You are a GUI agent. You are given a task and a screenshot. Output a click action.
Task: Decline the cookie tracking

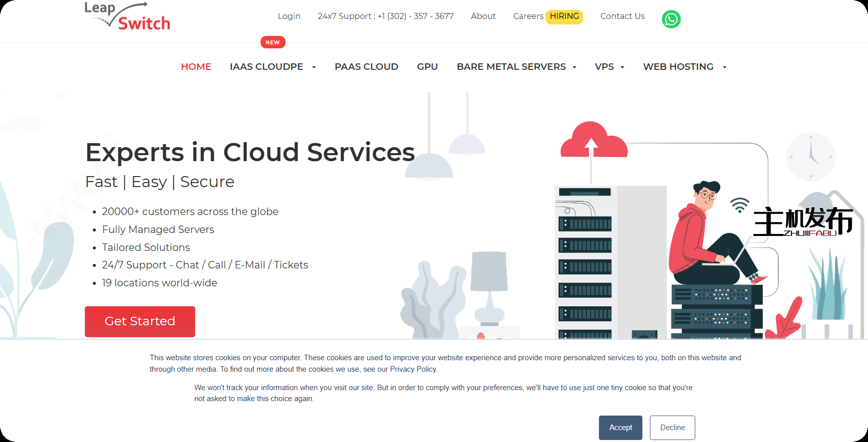672,428
